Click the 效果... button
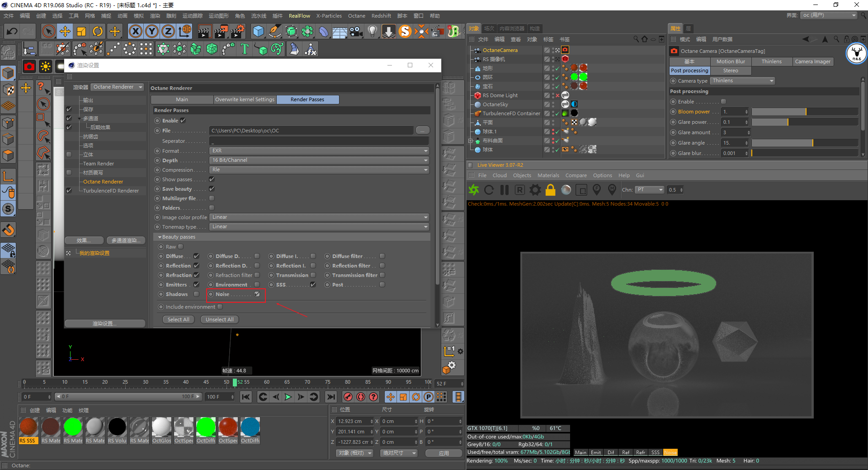The width and height of the screenshot is (868, 470). pyautogui.click(x=84, y=240)
